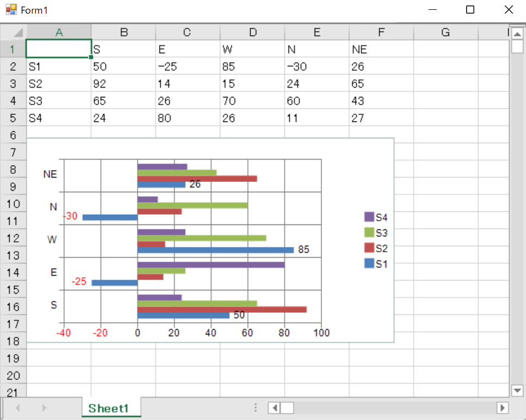Click cell E2 containing -30

(x=317, y=66)
